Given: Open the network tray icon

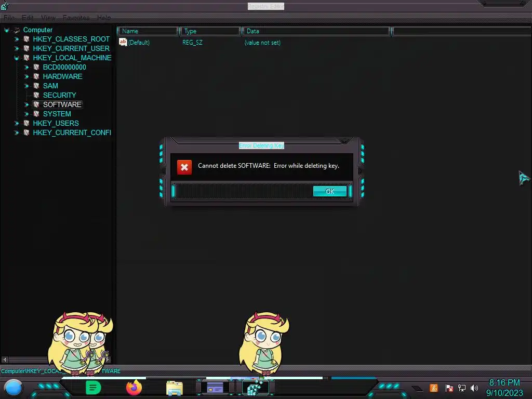Looking at the screenshot, I should click(462, 388).
